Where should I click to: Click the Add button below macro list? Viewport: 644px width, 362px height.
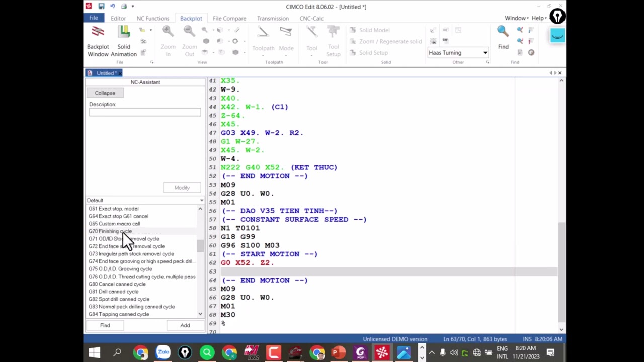point(185,325)
